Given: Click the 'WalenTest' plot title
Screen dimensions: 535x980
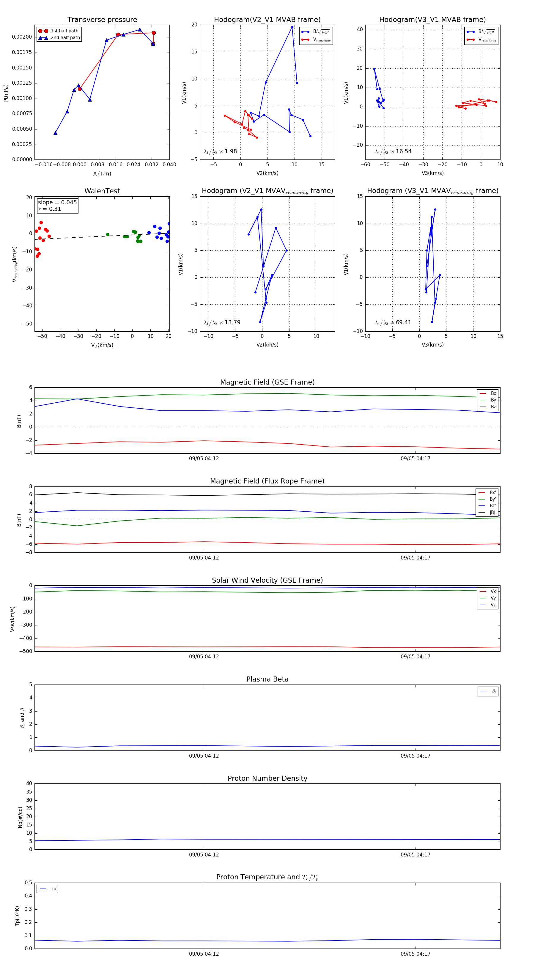Looking at the screenshot, I should pyautogui.click(x=102, y=191).
